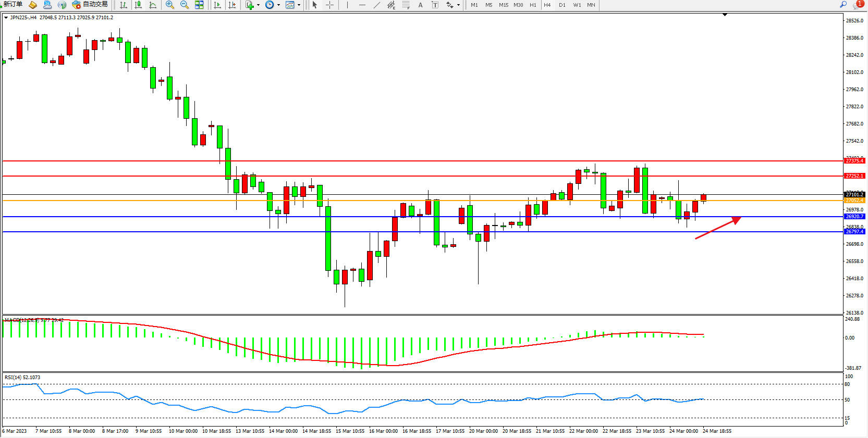The width and height of the screenshot is (868, 438).
Task: Pick the Fibonacci retracement tool
Action: pyautogui.click(x=406, y=5)
